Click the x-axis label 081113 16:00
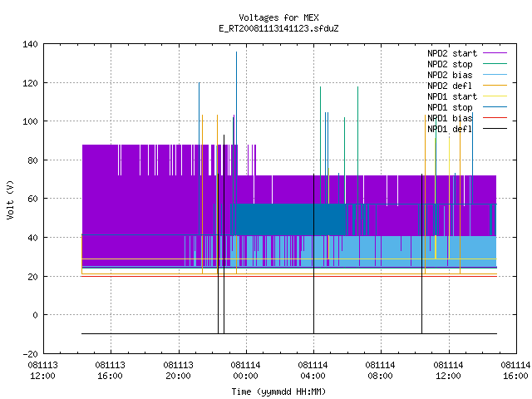 coord(111,371)
